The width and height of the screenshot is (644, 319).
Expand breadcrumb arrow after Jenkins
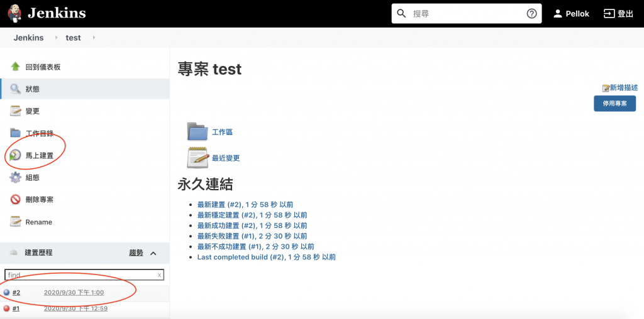[56, 38]
